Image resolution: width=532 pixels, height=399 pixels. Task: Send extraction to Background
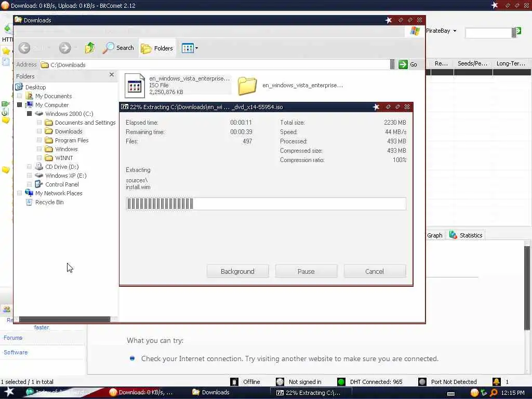pos(237,271)
